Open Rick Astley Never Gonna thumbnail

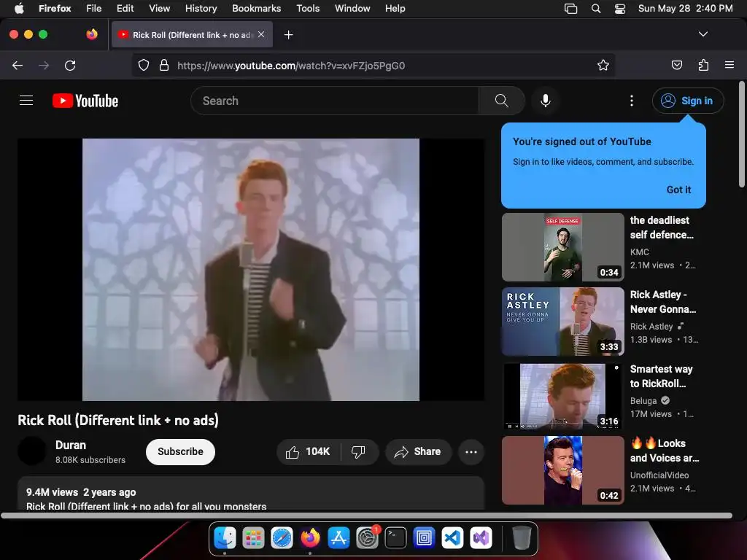coord(562,322)
